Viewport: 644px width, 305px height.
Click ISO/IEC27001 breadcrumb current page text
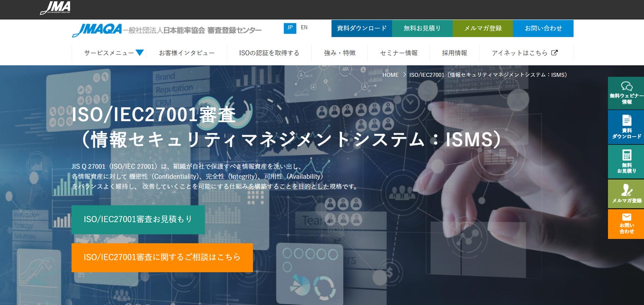[488, 75]
